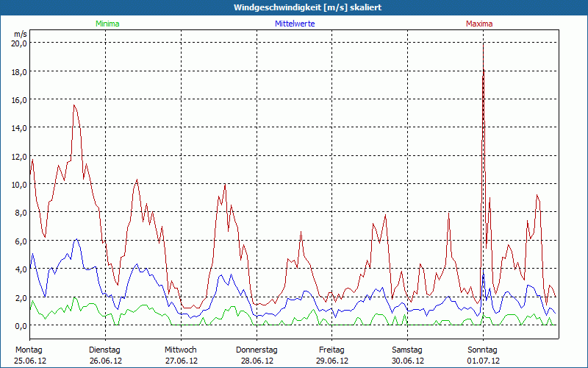The image size is (588, 368).
Task: Click the 8,0 y-axis value
Action: (21, 213)
